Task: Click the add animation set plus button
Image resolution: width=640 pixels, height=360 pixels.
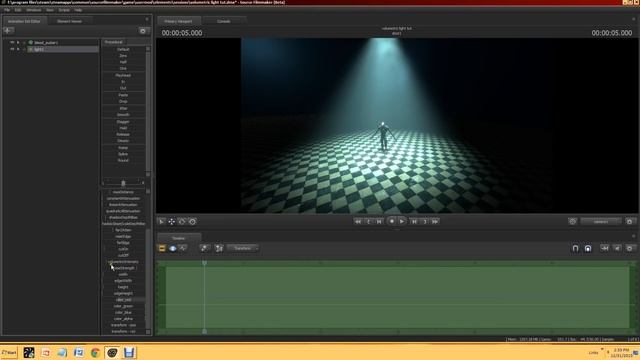Action: tap(8, 31)
